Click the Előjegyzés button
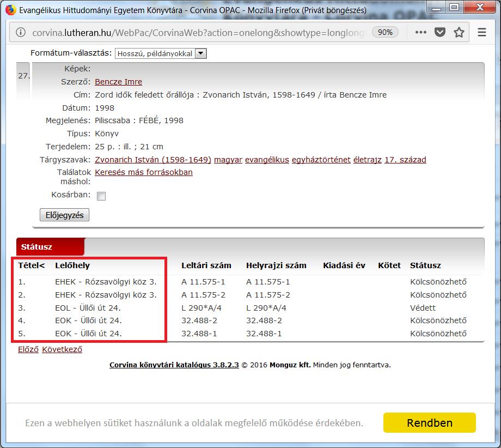The width and height of the screenshot is (501, 448). [x=65, y=215]
